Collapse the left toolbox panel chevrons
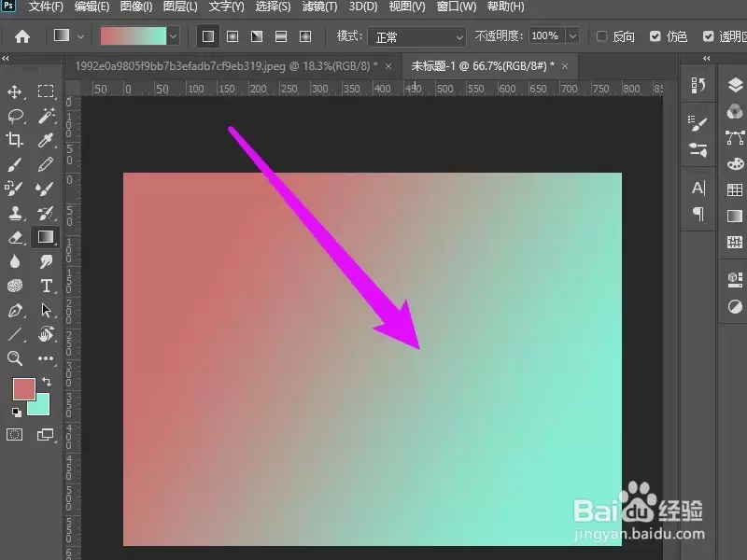Viewport: 747px width, 560px height. coord(6,59)
